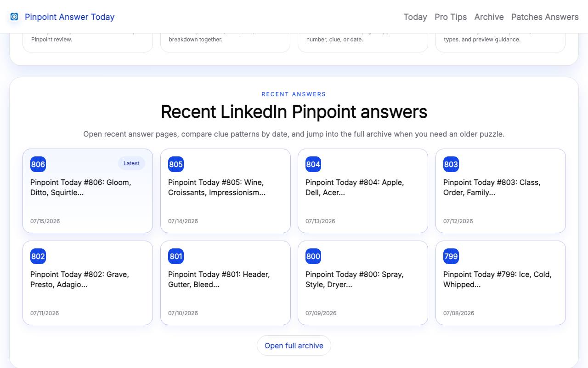Click the 801 number badge
The width and height of the screenshot is (588, 368).
coord(176,256)
